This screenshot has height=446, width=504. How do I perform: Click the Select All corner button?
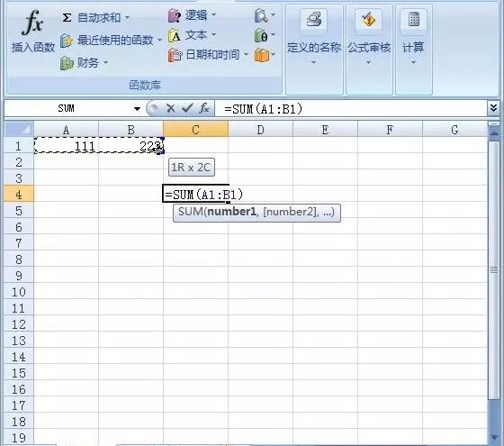[x=19, y=130]
